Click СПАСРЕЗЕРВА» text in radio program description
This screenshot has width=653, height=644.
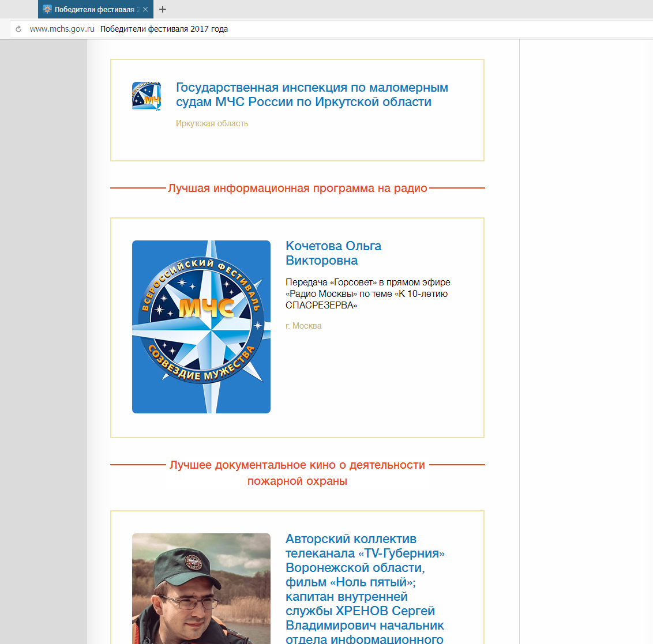pyautogui.click(x=321, y=305)
